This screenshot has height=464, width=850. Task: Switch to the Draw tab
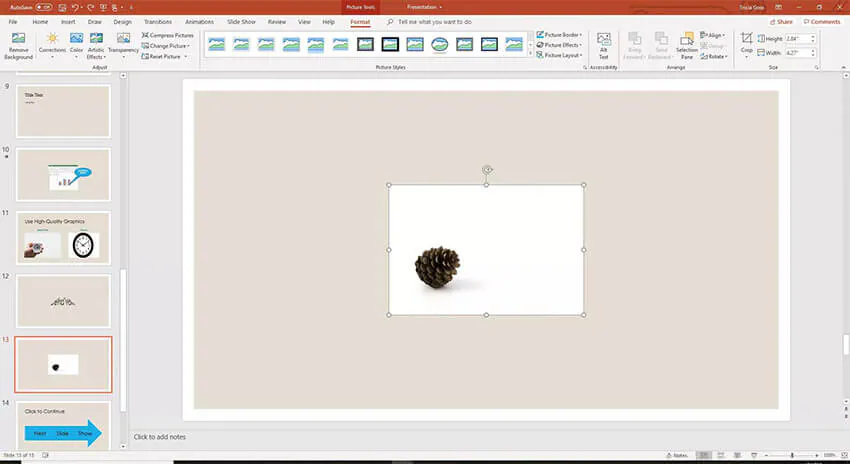(x=95, y=22)
